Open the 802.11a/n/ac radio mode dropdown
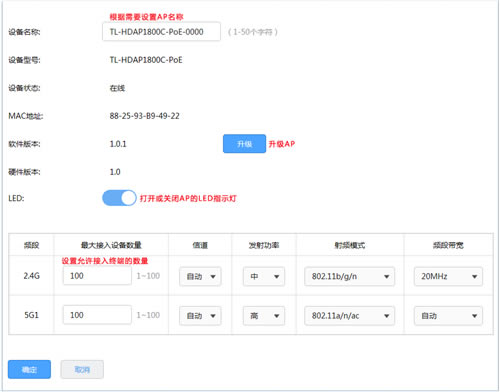500x392 pixels. tap(349, 316)
